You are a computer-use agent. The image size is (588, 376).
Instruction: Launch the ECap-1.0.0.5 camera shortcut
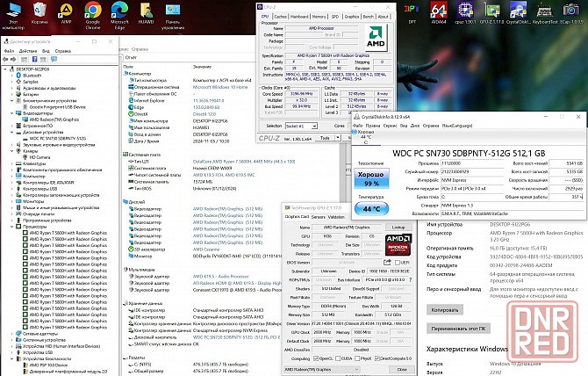(x=571, y=13)
